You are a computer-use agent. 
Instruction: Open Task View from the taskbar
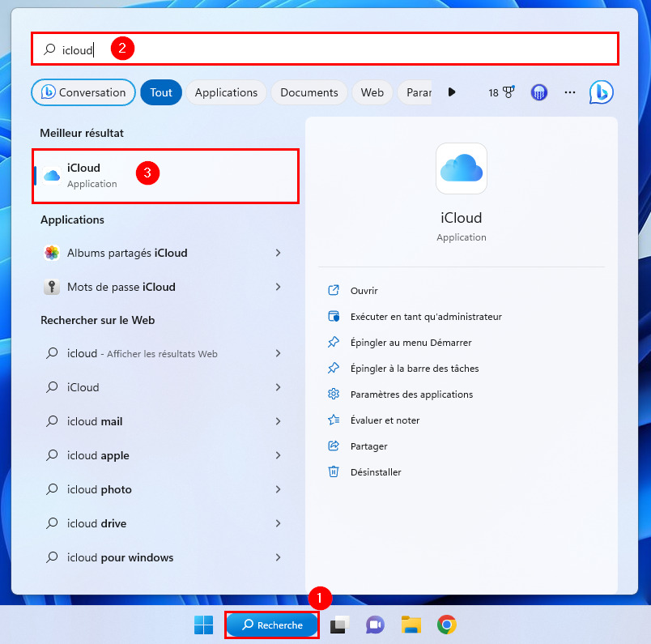pyautogui.click(x=339, y=625)
